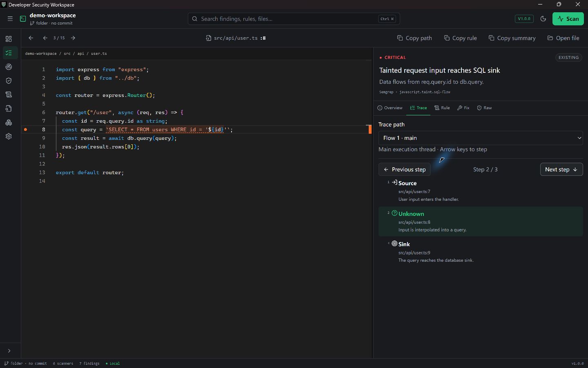This screenshot has height=368, width=588.
Task: Expand the sidebar with bottom chevron
Action: tap(9, 351)
